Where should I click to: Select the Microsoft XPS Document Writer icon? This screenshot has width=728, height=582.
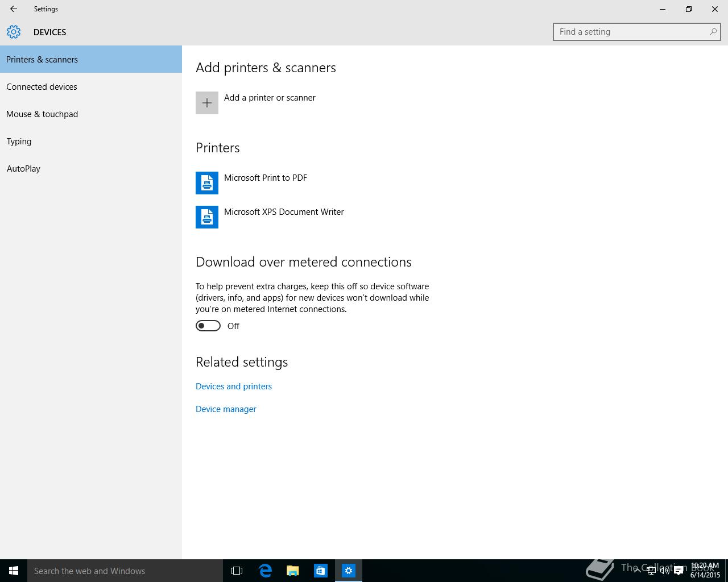click(x=207, y=217)
